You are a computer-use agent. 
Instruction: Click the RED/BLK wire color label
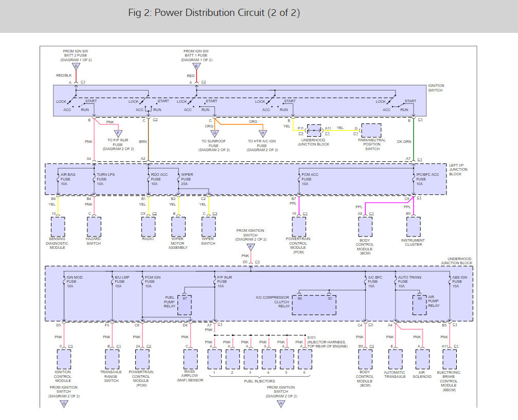click(64, 75)
